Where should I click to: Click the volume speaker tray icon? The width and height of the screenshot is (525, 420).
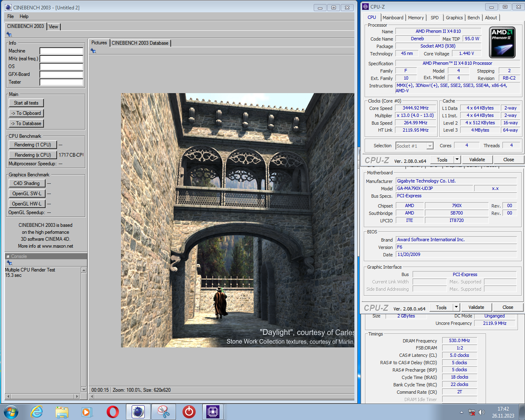(x=482, y=412)
